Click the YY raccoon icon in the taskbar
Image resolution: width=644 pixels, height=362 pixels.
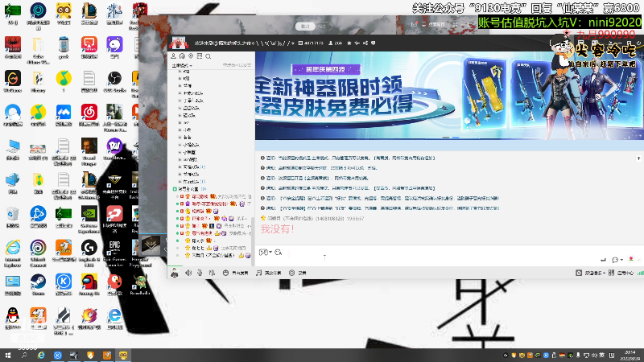click(x=123, y=355)
